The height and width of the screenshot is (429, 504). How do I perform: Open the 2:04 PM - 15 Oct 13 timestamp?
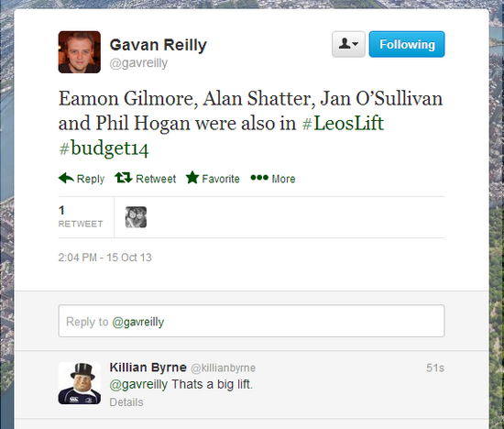click(104, 258)
